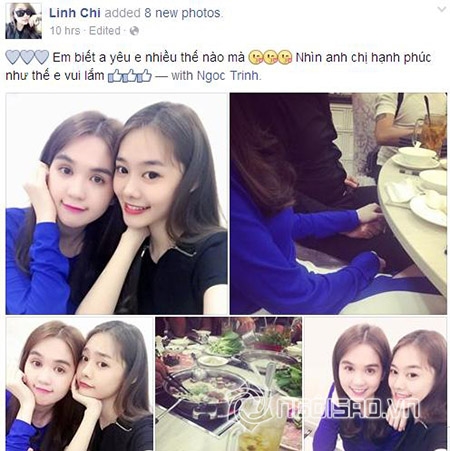Click the public globe privacy icon
450x451 pixels.
click(x=134, y=31)
